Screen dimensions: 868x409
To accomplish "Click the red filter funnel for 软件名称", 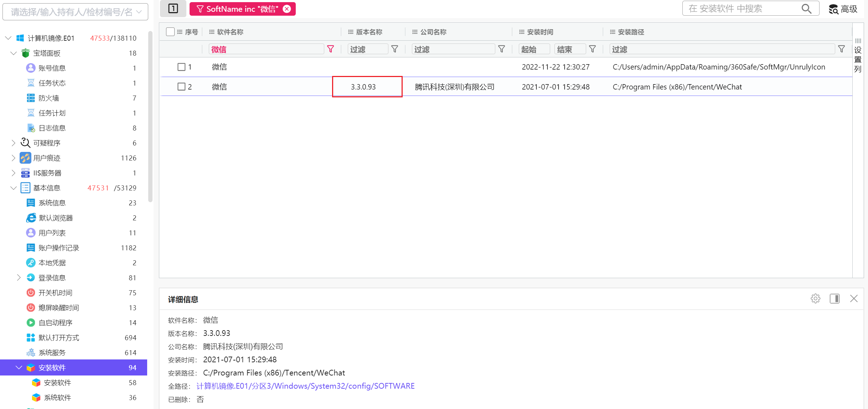I will pos(331,49).
